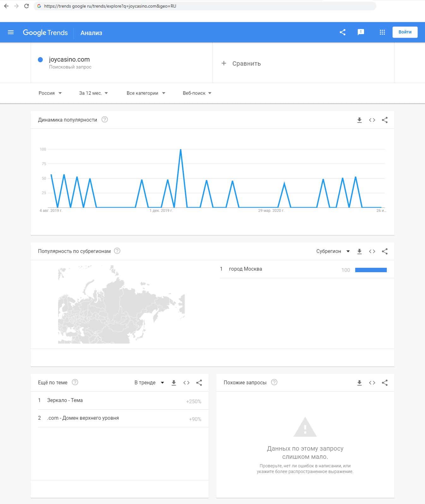The width and height of the screenshot is (425, 504).
Task: Download the Динамика популярности chart data
Action: coord(359,120)
